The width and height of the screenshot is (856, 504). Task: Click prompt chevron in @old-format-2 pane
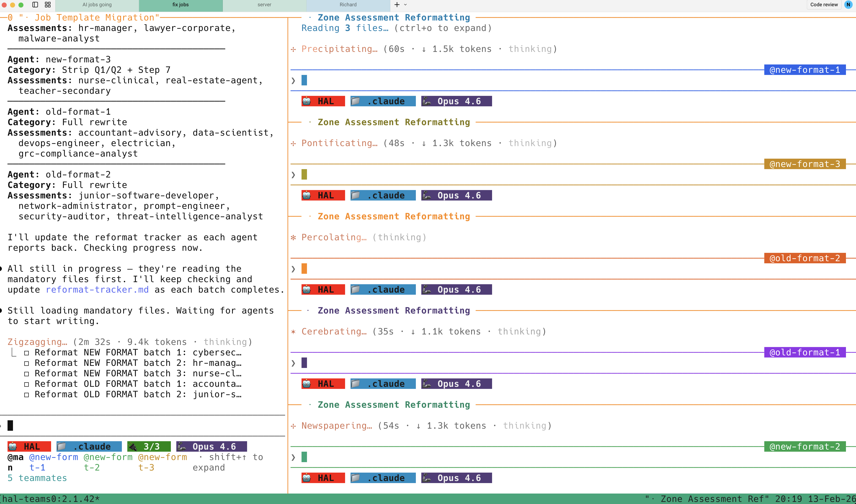click(x=294, y=269)
